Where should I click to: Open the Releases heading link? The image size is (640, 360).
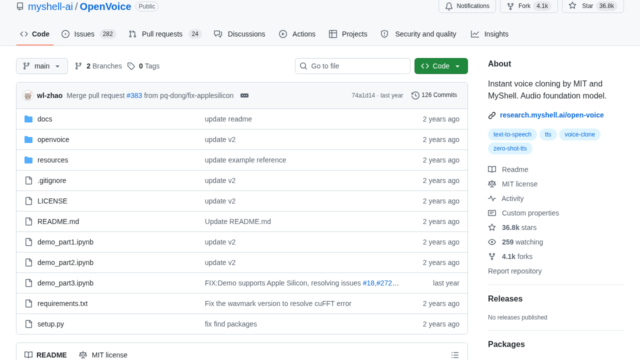pyautogui.click(x=505, y=299)
